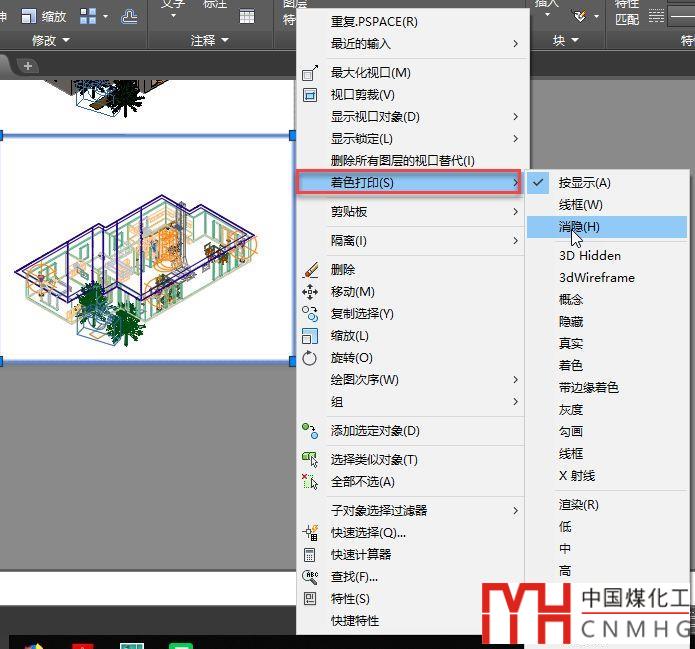Image resolution: width=695 pixels, height=649 pixels.
Task: Click top-right grip of selected viewport
Action: tap(293, 135)
